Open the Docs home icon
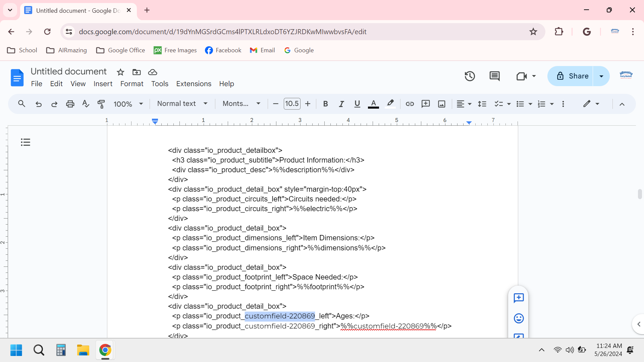This screenshot has height=362, width=644. 17,78
